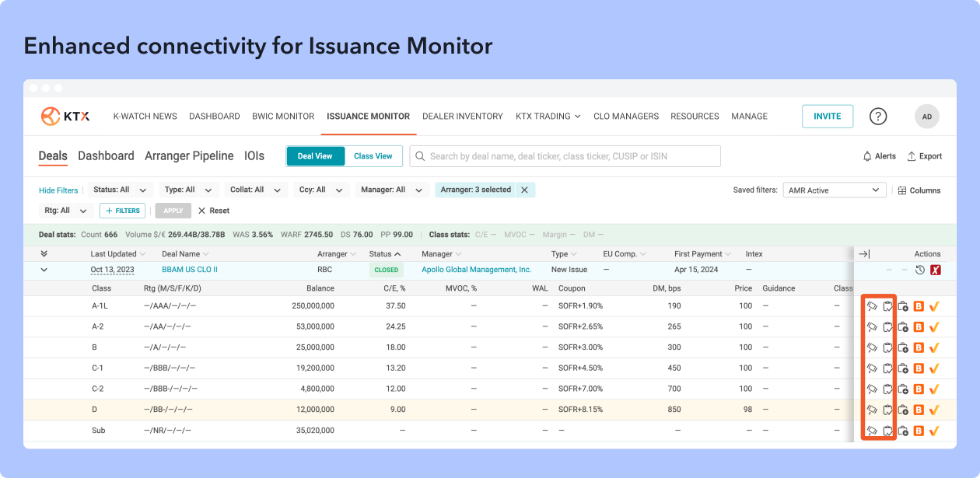980x478 pixels.
Task: Open the Apollo Global Management, Inc. link
Action: pyautogui.click(x=476, y=270)
